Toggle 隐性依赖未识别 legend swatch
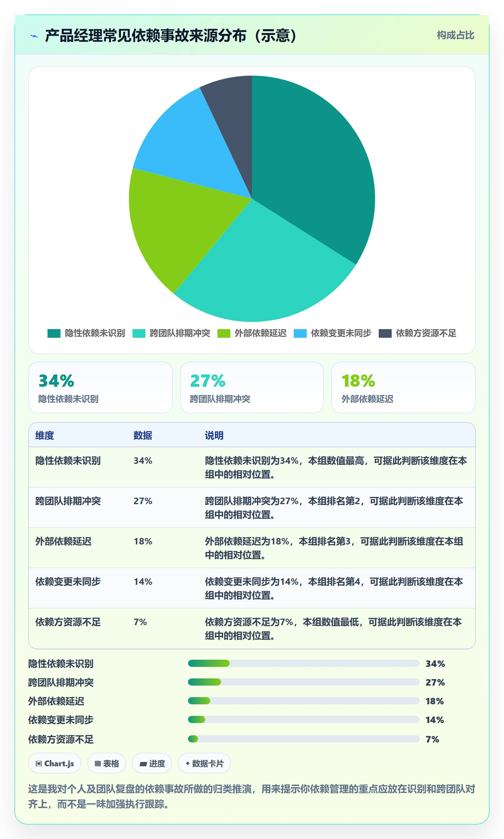This screenshot has width=504, height=839. [x=54, y=333]
